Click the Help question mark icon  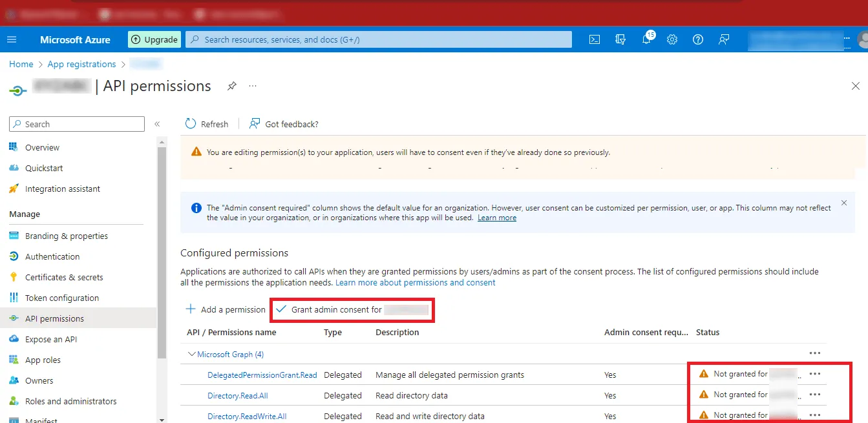click(x=698, y=39)
